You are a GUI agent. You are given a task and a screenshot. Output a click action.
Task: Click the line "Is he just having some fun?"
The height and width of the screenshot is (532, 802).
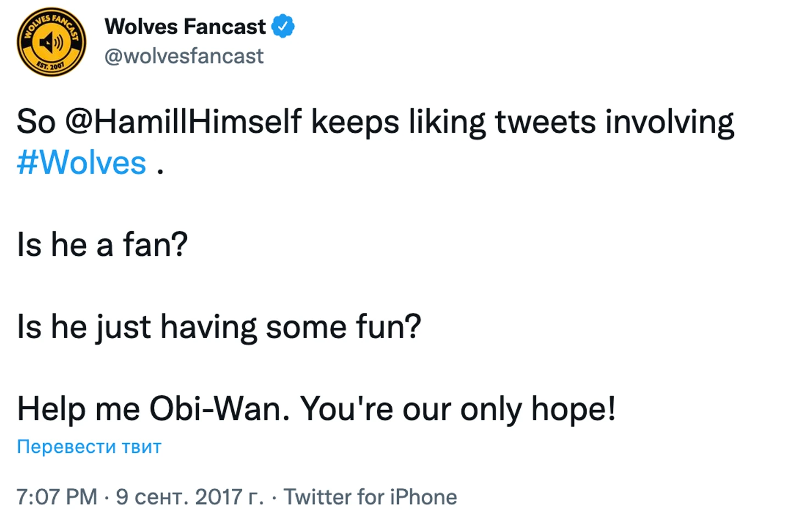point(219,327)
